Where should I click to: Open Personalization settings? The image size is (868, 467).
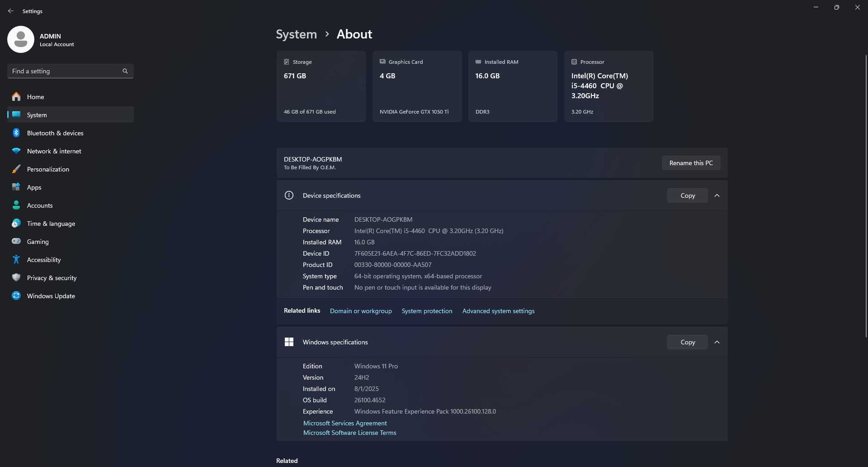coord(71,169)
